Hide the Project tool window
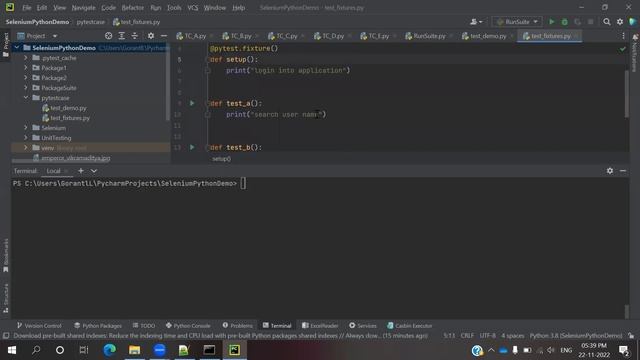640x360 pixels. pos(164,36)
